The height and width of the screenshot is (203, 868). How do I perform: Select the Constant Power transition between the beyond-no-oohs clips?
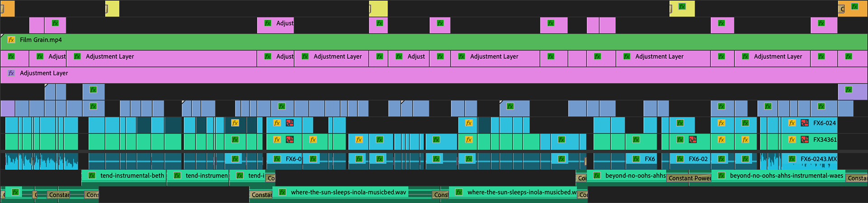pos(689,178)
